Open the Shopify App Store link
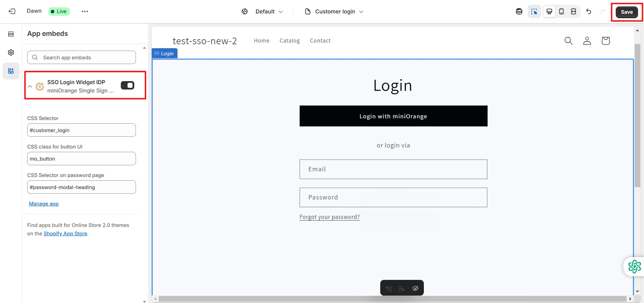Image resolution: width=644 pixels, height=303 pixels. 65,233
